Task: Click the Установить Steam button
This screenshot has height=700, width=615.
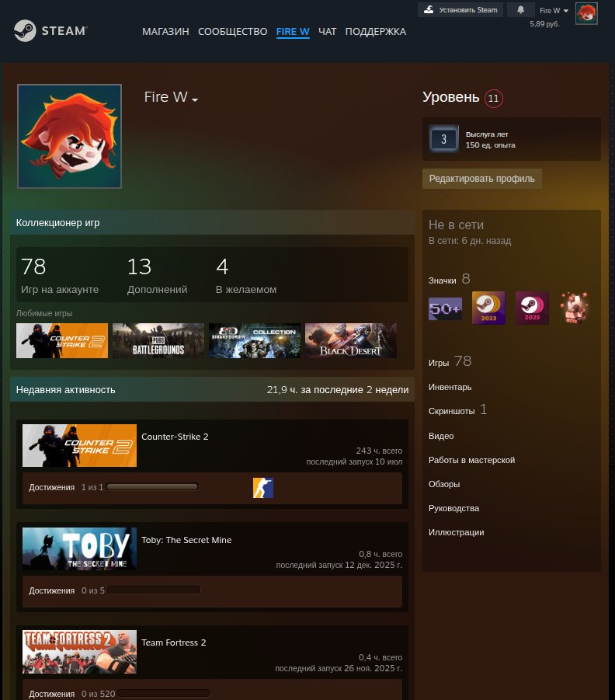Action: point(460,10)
